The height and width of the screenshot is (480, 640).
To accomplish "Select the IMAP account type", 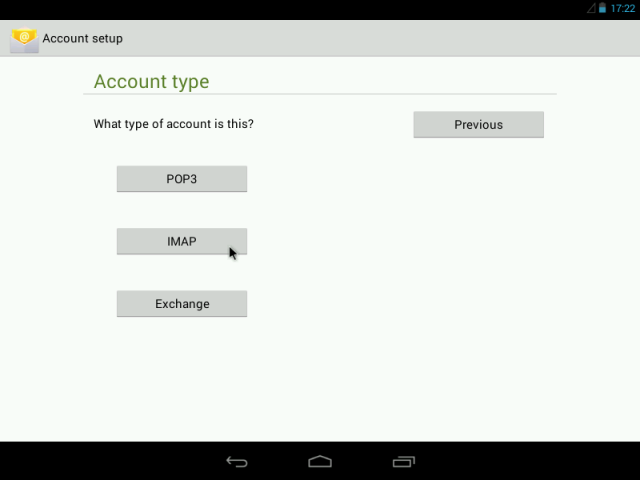I will 182,241.
